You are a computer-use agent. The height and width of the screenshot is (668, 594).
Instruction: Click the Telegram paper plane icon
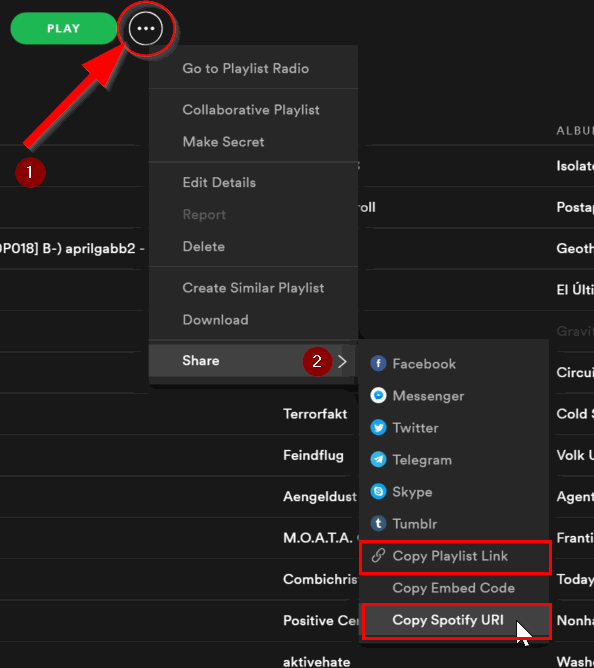(x=378, y=460)
